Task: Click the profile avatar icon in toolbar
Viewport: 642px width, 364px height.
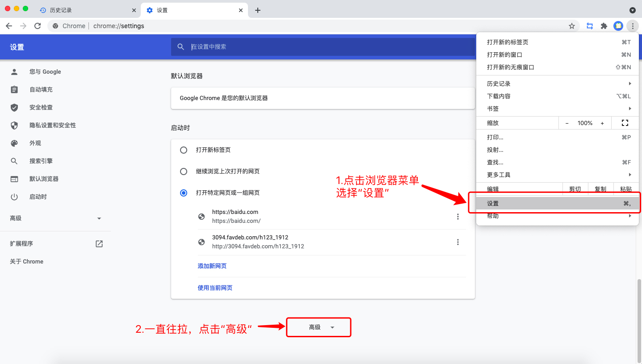Action: coord(618,26)
